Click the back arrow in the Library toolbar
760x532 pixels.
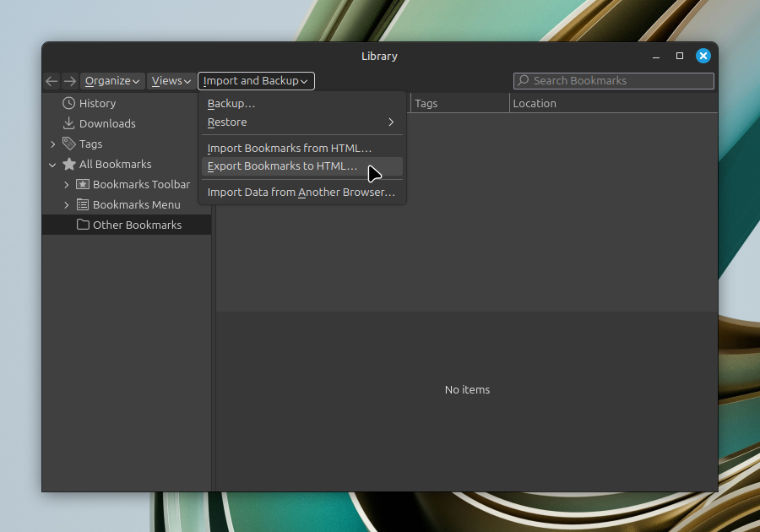click(52, 81)
